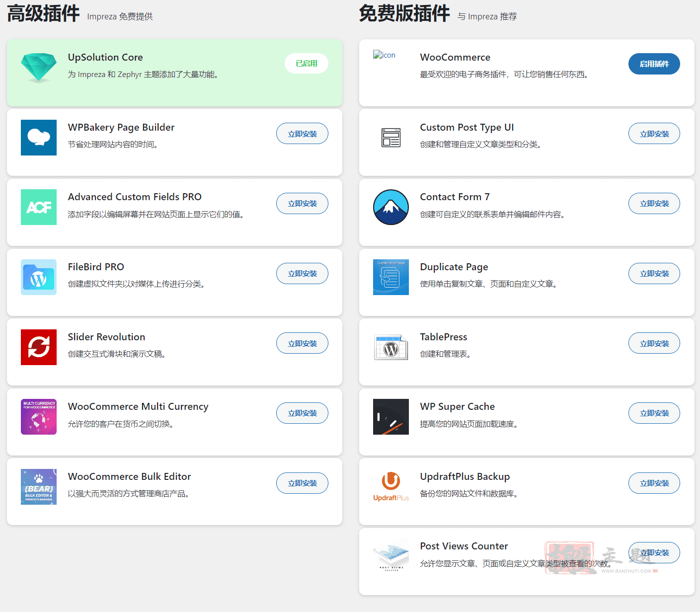Click the '与 Impreza 推荐' subtitle

487,16
